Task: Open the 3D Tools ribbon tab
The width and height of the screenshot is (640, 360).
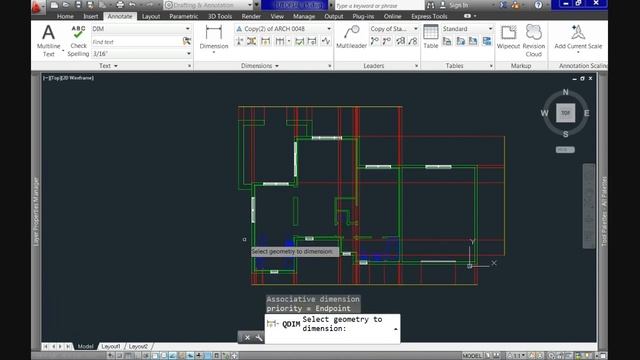Action: point(220,16)
